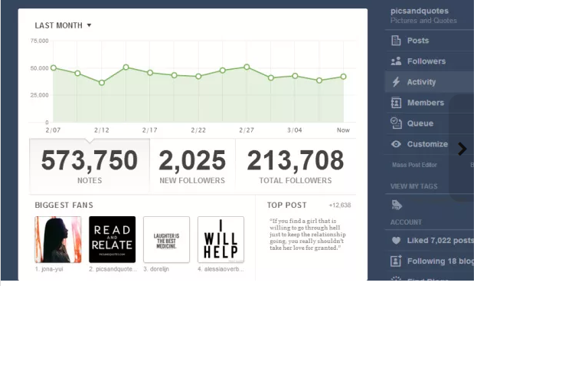Click the TOP POST heading
588x368 pixels.
(287, 205)
